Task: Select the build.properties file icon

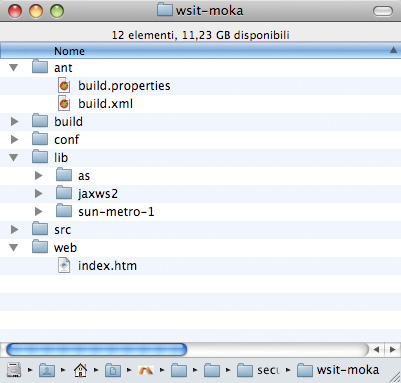Action: pos(64,86)
